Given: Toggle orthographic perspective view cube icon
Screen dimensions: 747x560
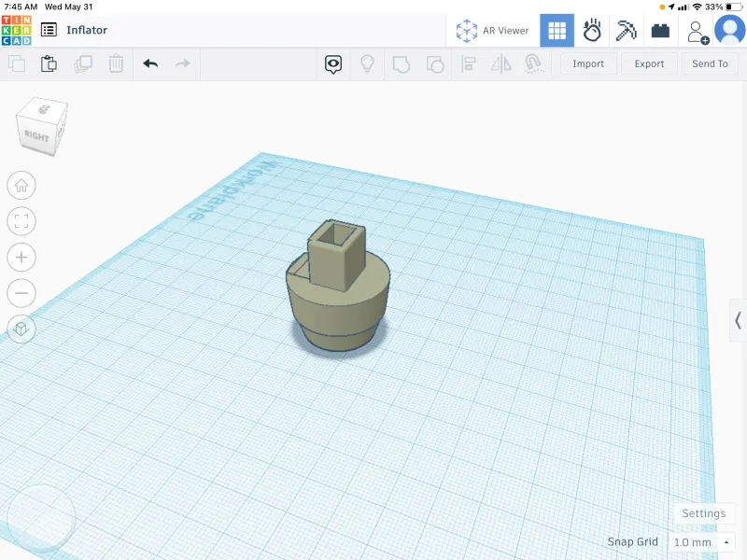Looking at the screenshot, I should 21,329.
